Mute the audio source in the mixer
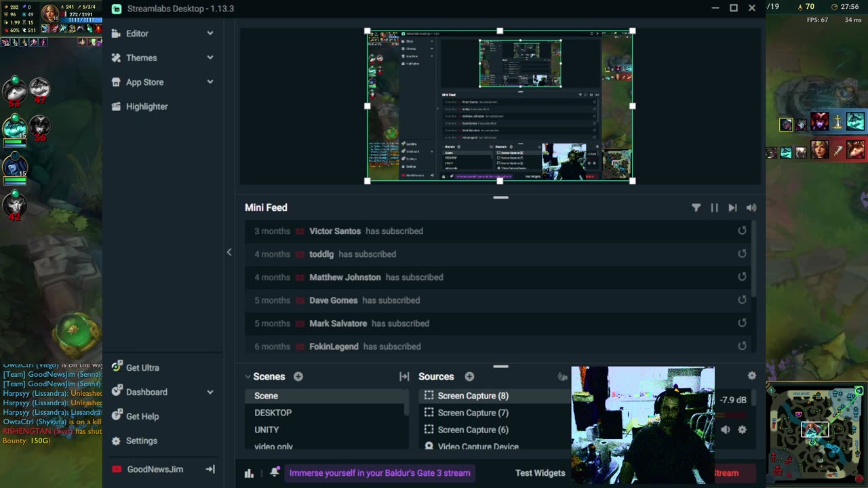Screen dimensions: 868x488 (726, 430)
